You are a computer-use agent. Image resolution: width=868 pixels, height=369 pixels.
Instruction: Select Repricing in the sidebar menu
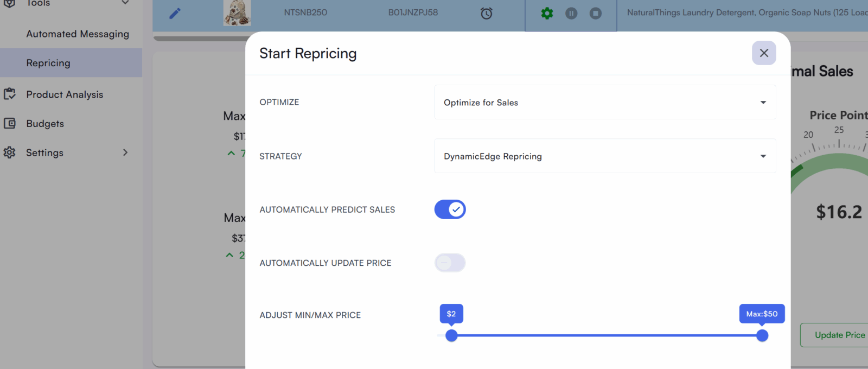coord(48,63)
